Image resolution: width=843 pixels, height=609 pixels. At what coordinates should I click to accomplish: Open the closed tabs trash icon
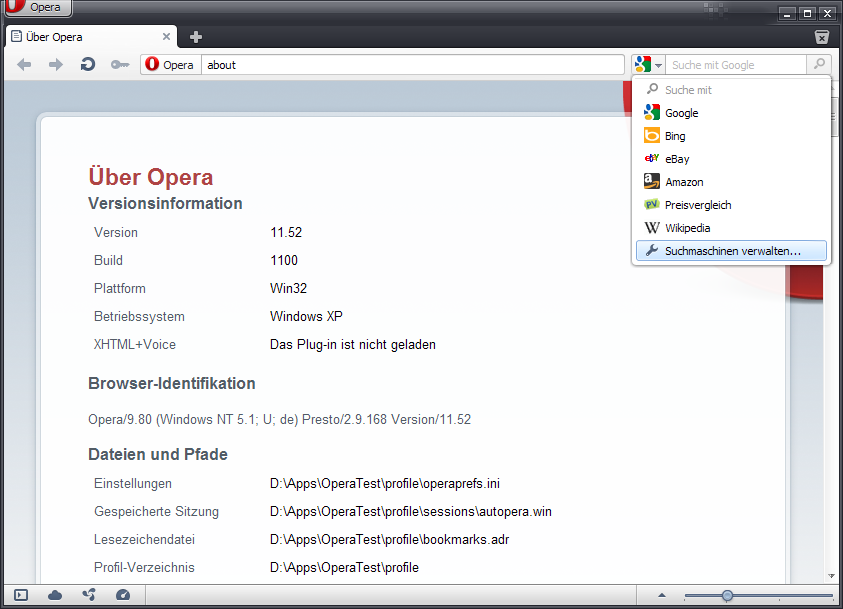[x=821, y=37]
